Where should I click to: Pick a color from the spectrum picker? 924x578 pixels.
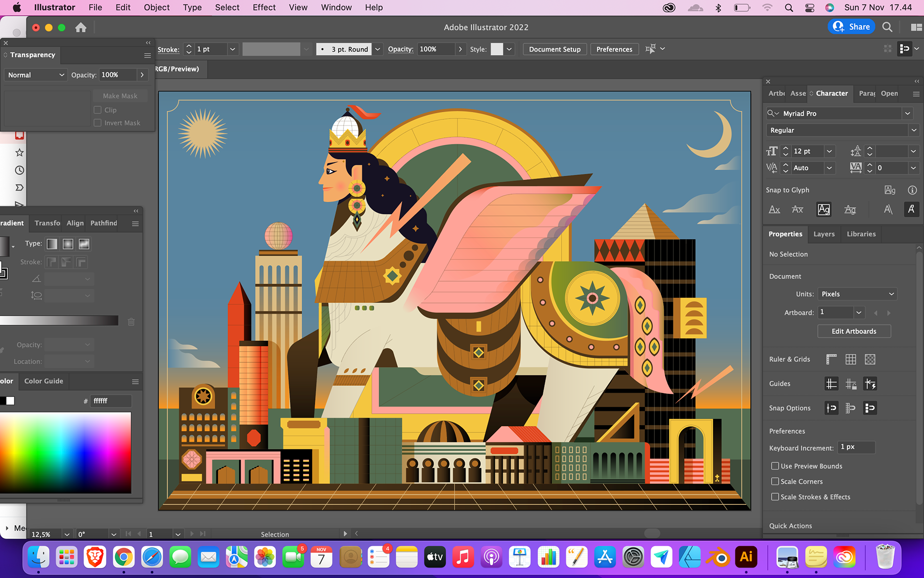click(65, 453)
